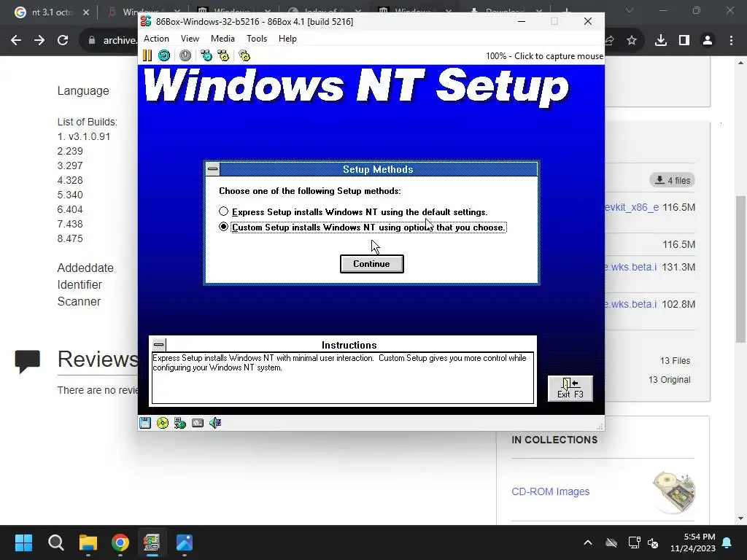The width and height of the screenshot is (747, 560).
Task: Open Instructions window system menu box
Action: point(158,344)
